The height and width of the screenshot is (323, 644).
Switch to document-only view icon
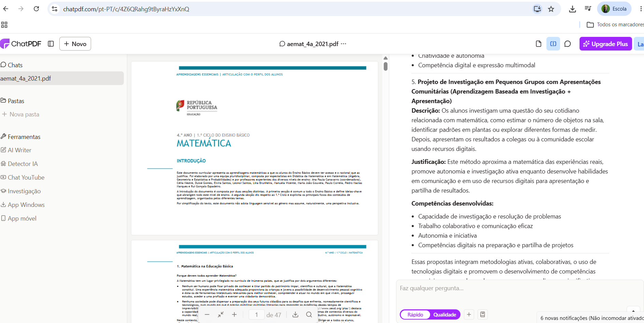coord(539,44)
